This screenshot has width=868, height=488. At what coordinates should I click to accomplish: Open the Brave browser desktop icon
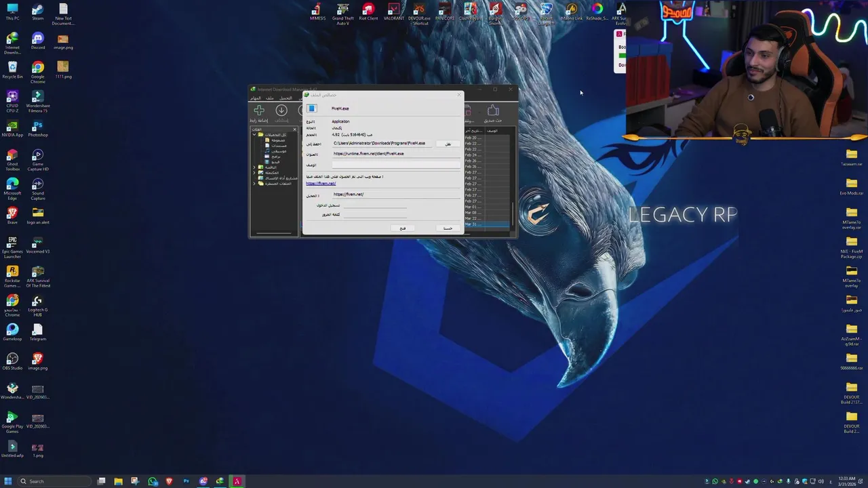click(12, 216)
